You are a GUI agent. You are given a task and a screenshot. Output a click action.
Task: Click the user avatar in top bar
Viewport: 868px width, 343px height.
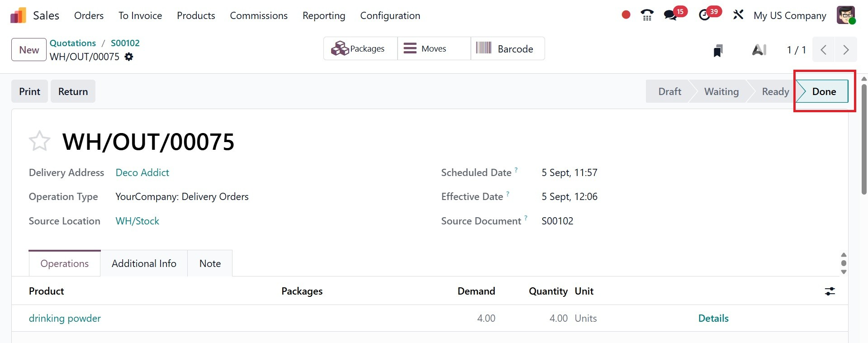[845, 15]
